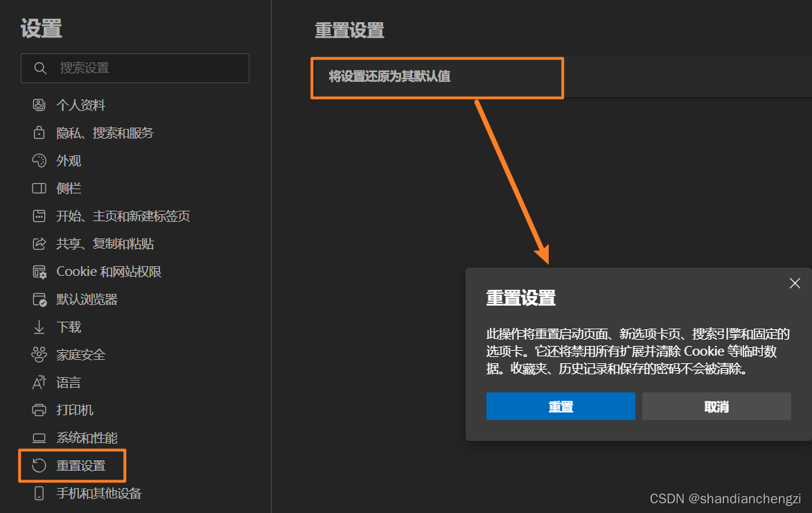This screenshot has width=812, height=513.
Task: Click the Cookie 和网站权限 icon
Action: [x=39, y=271]
